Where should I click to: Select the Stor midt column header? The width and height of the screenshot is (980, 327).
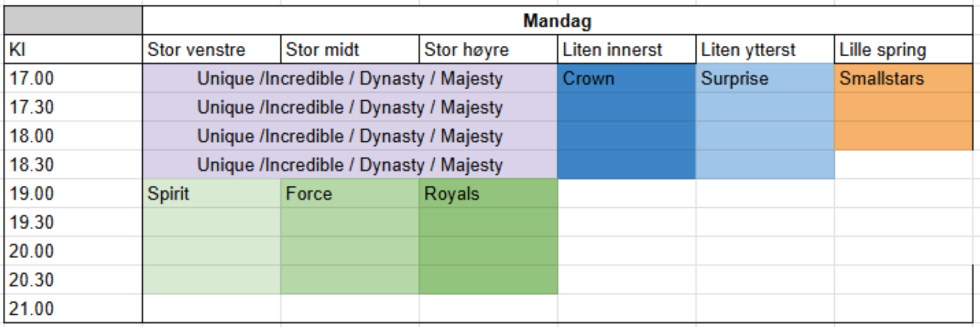350,50
